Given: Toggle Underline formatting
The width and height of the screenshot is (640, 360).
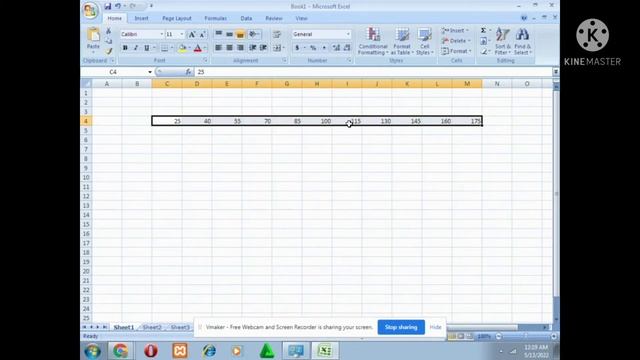Looking at the screenshot, I should (147, 48).
